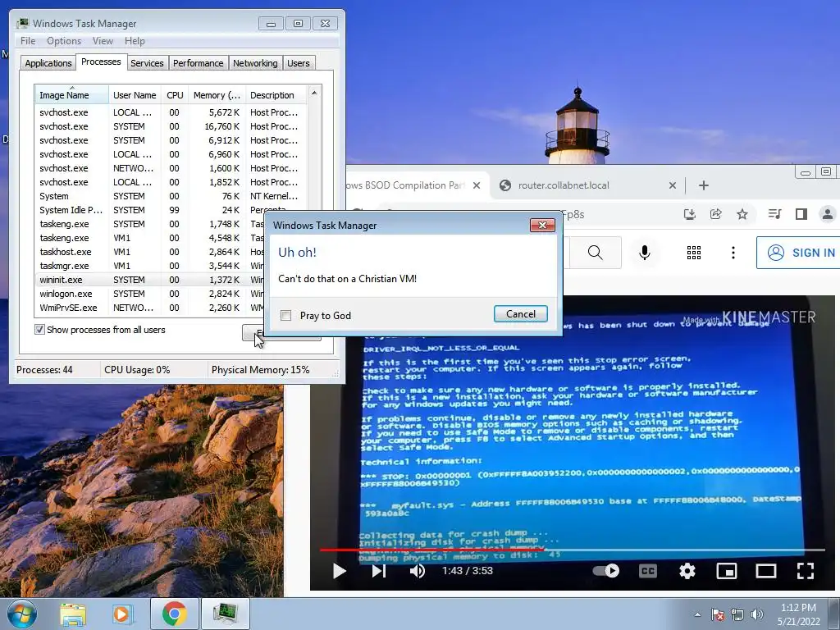Open the File menu in Task Manager
Screen dimensions: 840x630
click(28, 41)
